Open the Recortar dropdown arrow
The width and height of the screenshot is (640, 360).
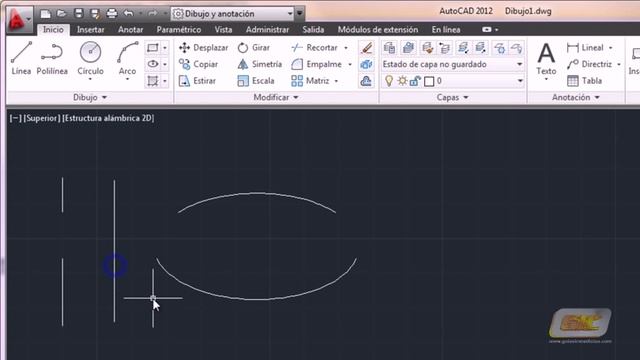point(346,48)
